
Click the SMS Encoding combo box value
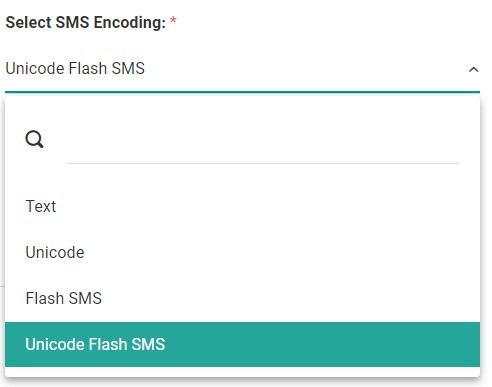pos(242,69)
